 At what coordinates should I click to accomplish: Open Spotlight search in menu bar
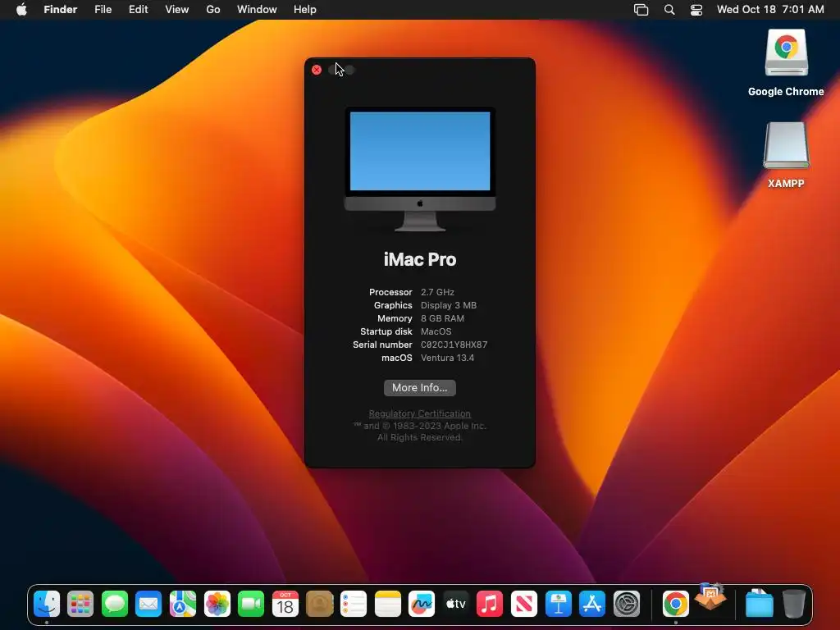(x=669, y=10)
